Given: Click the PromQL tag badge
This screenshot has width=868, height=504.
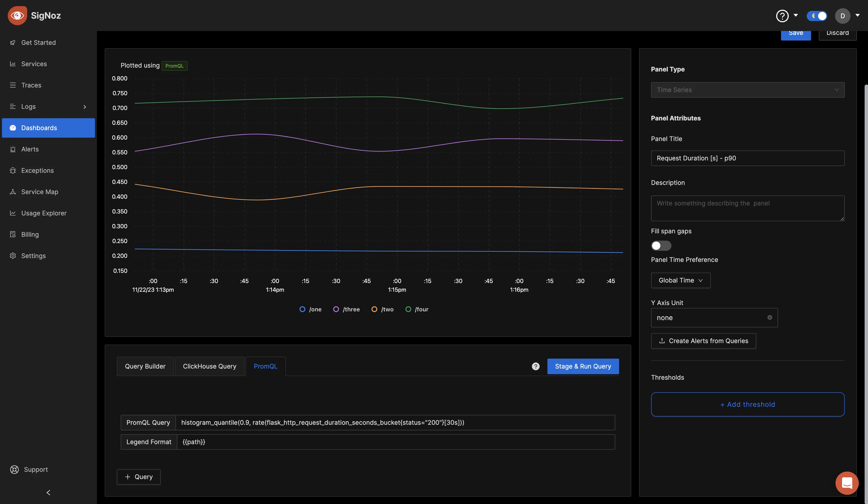Looking at the screenshot, I should point(174,66).
